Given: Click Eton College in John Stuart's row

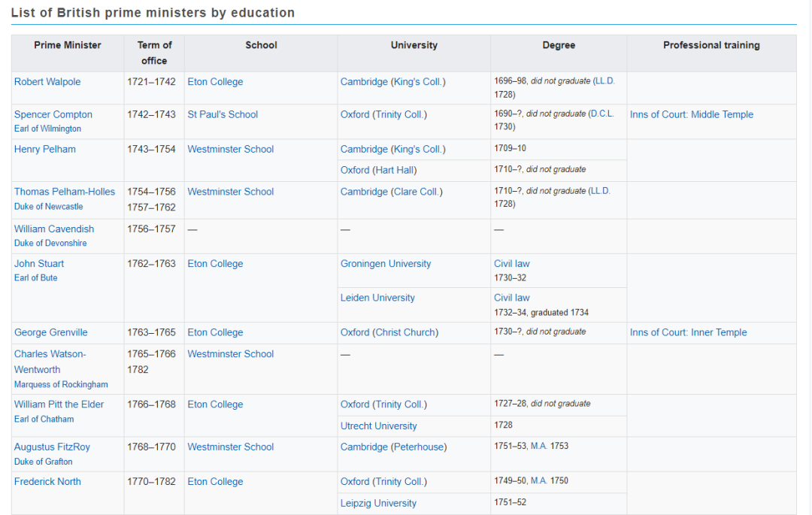Looking at the screenshot, I should tap(215, 263).
